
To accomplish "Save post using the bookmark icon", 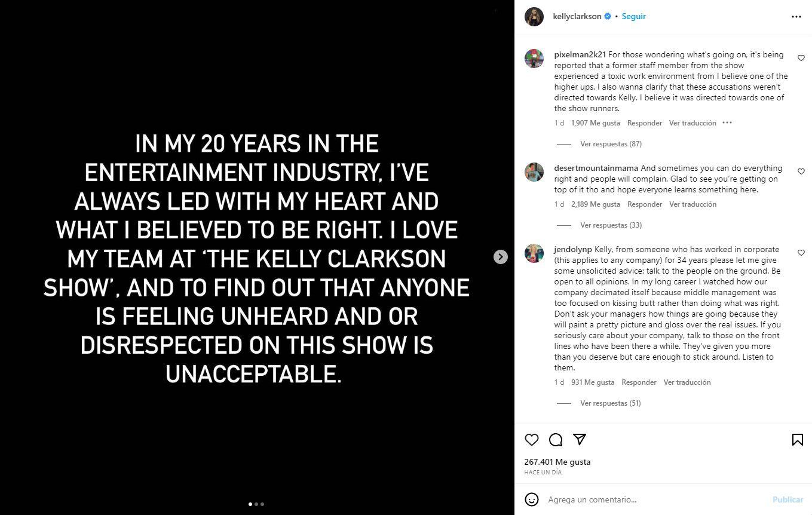I will [797, 440].
